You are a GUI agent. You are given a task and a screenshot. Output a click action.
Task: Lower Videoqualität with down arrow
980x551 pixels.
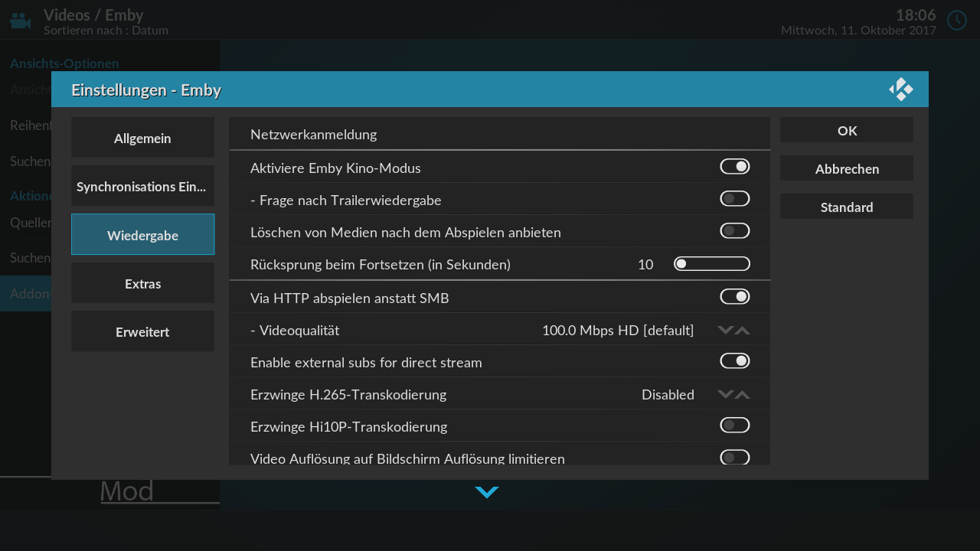(725, 331)
